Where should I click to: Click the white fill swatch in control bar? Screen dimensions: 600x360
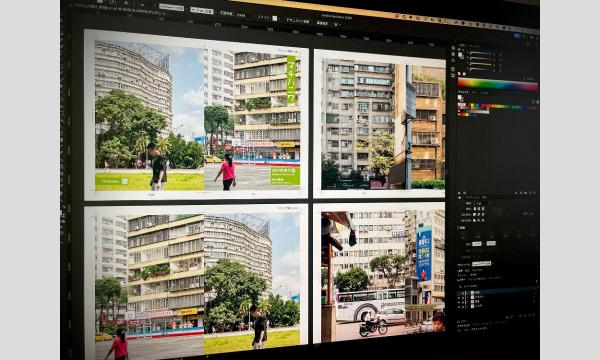(x=274, y=18)
